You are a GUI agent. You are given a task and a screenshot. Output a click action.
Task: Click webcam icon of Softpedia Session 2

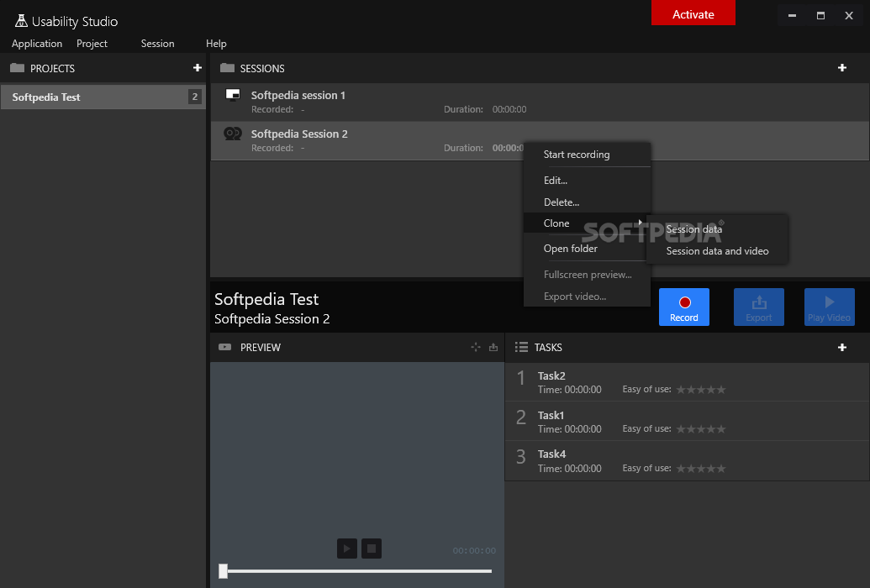click(233, 134)
